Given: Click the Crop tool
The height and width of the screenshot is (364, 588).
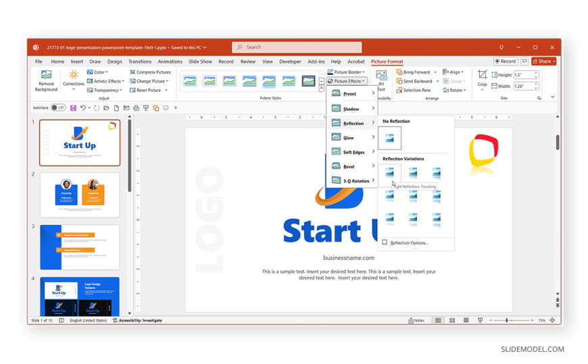Looking at the screenshot, I should [x=483, y=79].
